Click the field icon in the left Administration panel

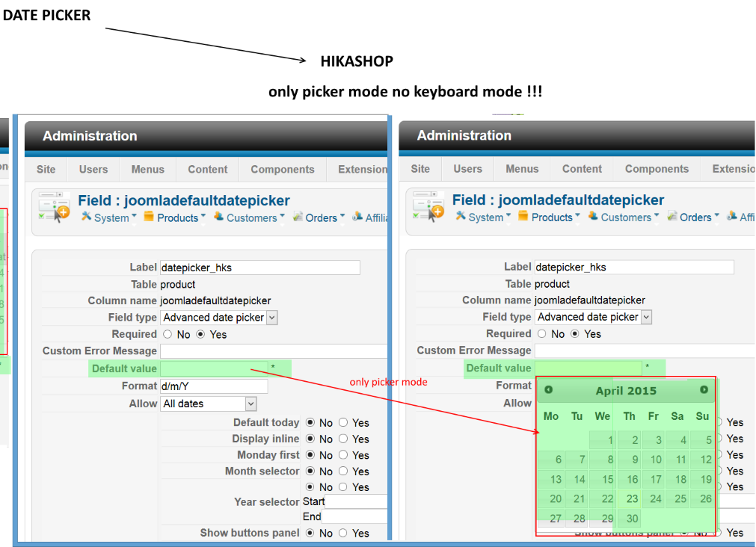pyautogui.click(x=54, y=207)
